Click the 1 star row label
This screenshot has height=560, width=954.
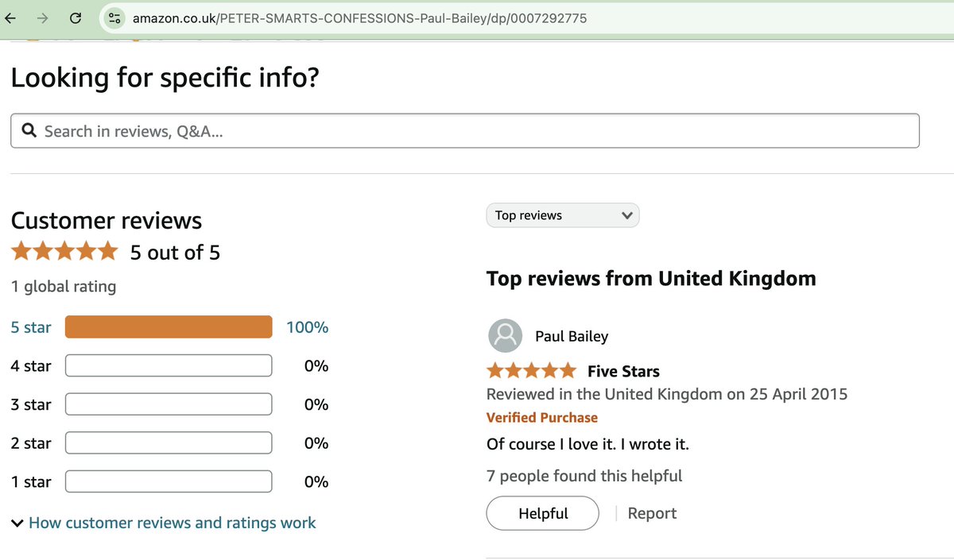31,481
